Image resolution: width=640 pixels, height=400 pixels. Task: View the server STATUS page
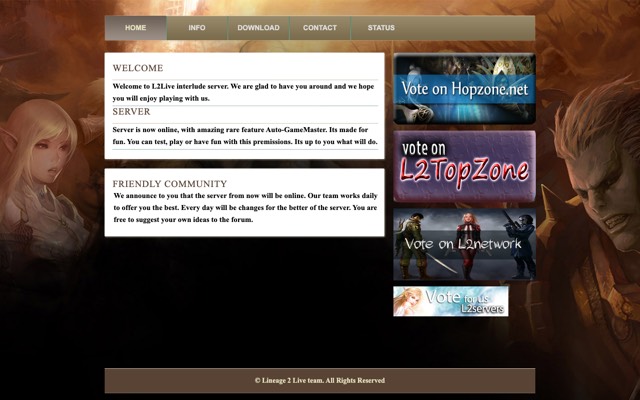pyautogui.click(x=381, y=28)
